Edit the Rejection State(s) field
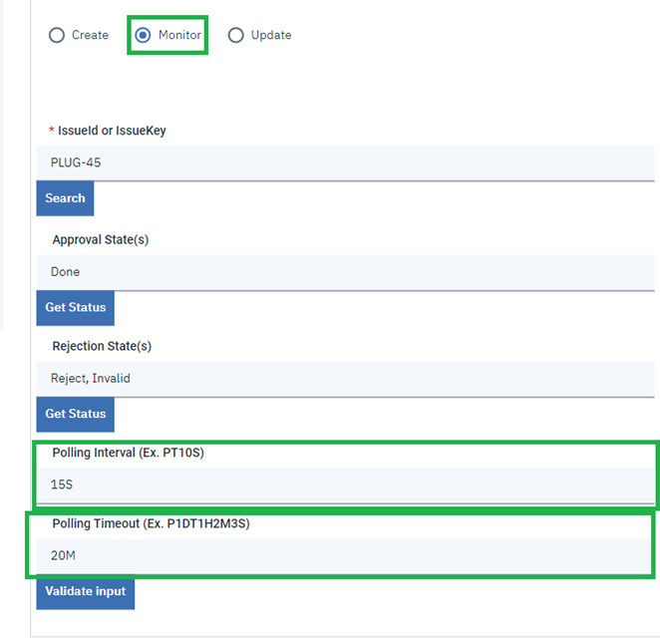660x644 pixels. (344, 378)
